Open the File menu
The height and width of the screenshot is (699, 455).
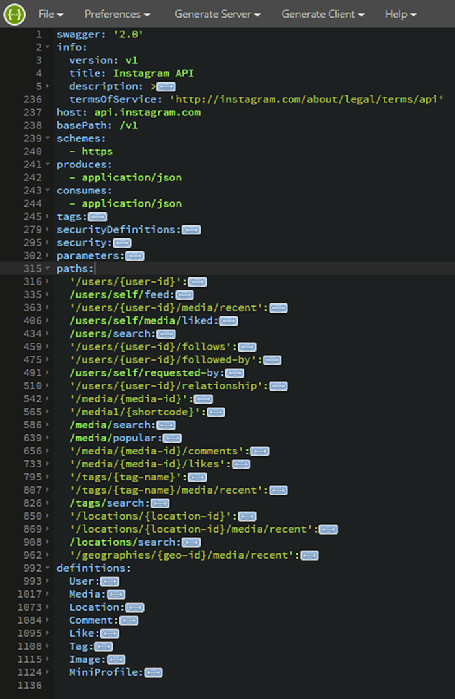(50, 14)
